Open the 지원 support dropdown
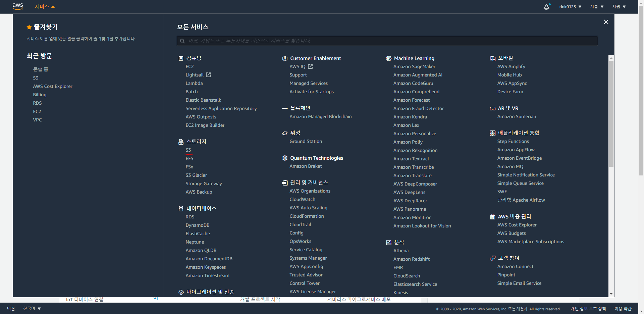 point(619,7)
